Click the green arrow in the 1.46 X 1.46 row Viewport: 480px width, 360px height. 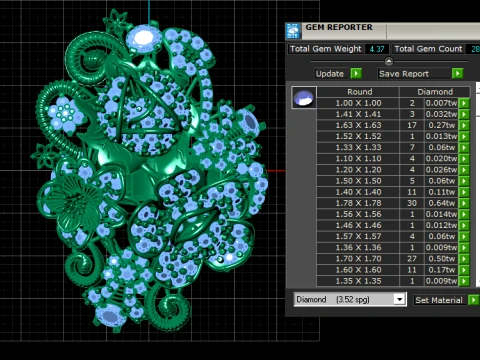(x=464, y=225)
